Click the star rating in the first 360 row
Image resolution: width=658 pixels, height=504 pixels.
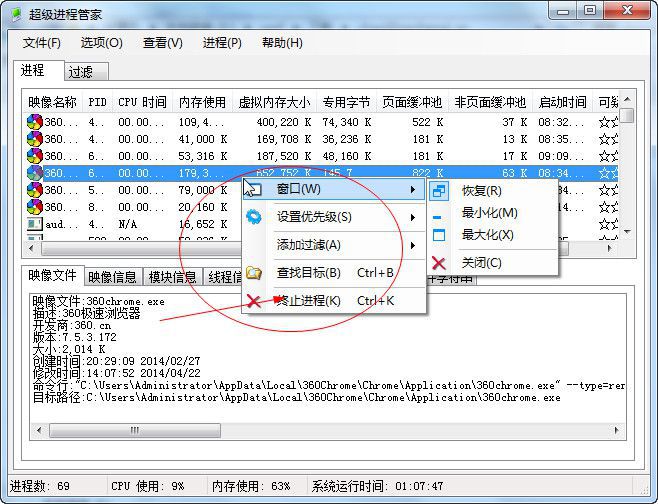click(608, 122)
